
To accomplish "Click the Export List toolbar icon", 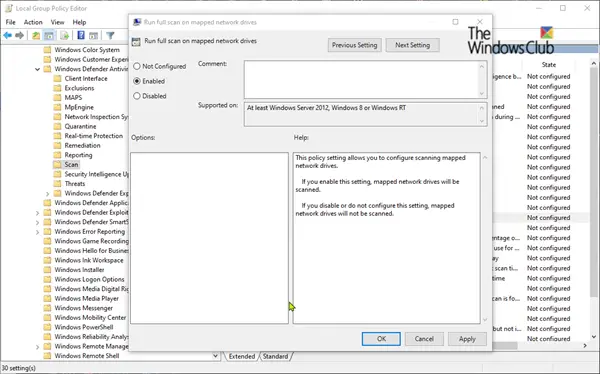I will pyautogui.click(x=65, y=36).
